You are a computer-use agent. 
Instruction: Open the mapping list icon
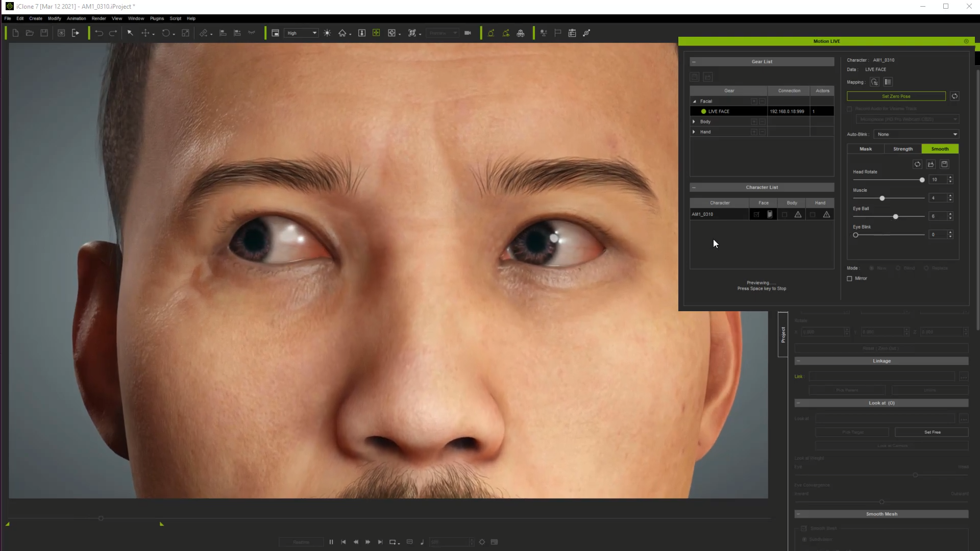coord(888,82)
